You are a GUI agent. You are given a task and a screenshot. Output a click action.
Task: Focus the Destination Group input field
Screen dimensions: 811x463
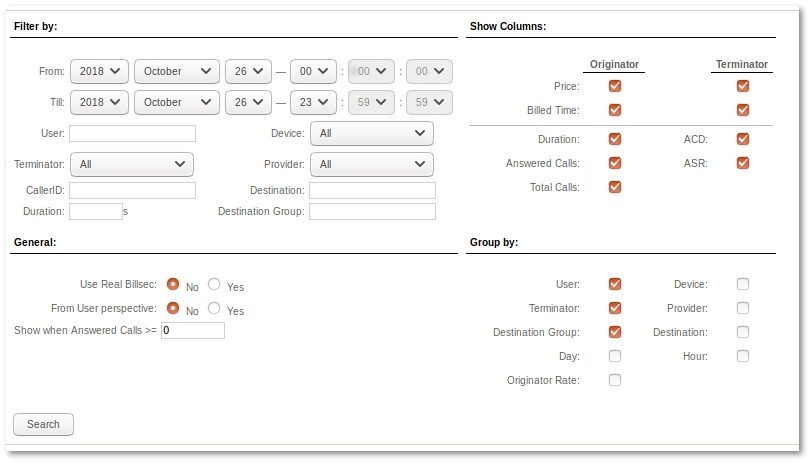[372, 212]
